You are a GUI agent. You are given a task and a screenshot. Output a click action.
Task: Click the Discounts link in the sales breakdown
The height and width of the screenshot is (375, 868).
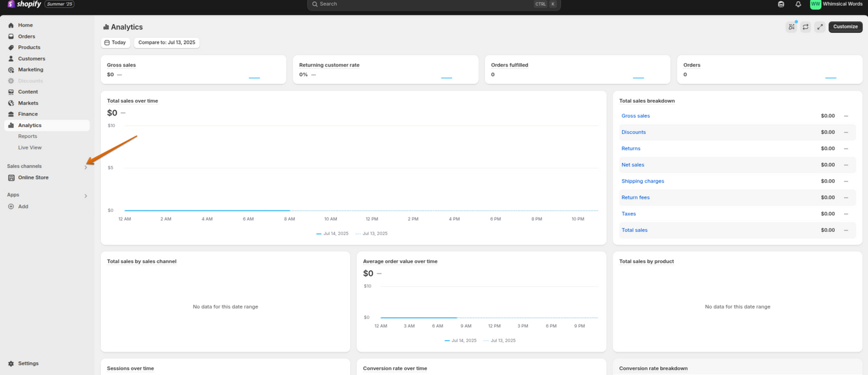pos(634,132)
